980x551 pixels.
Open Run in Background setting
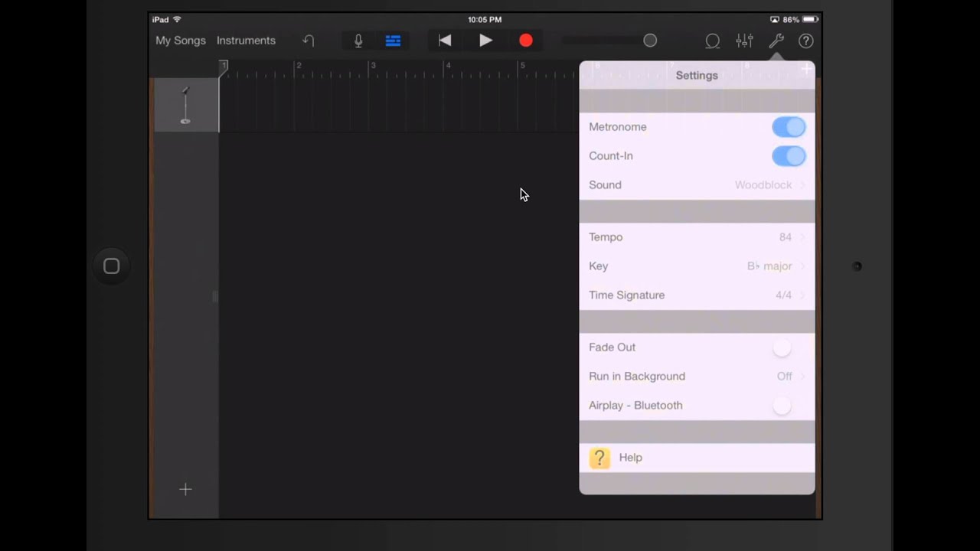coord(697,377)
